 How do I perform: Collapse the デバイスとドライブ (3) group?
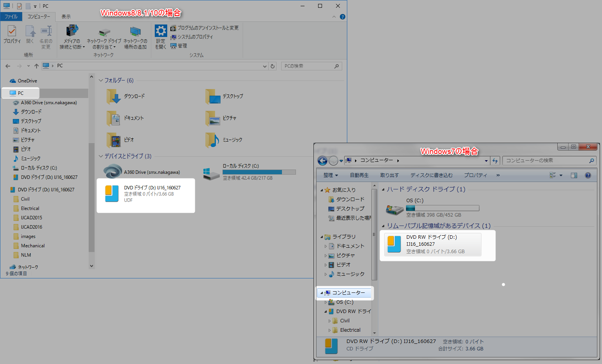point(101,156)
